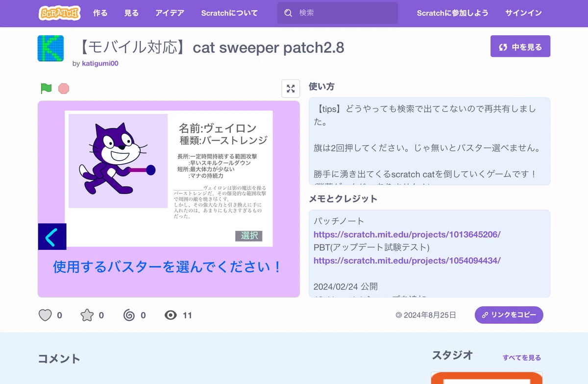
Task: Click the orange studio thumbnail
Action: tap(487, 378)
